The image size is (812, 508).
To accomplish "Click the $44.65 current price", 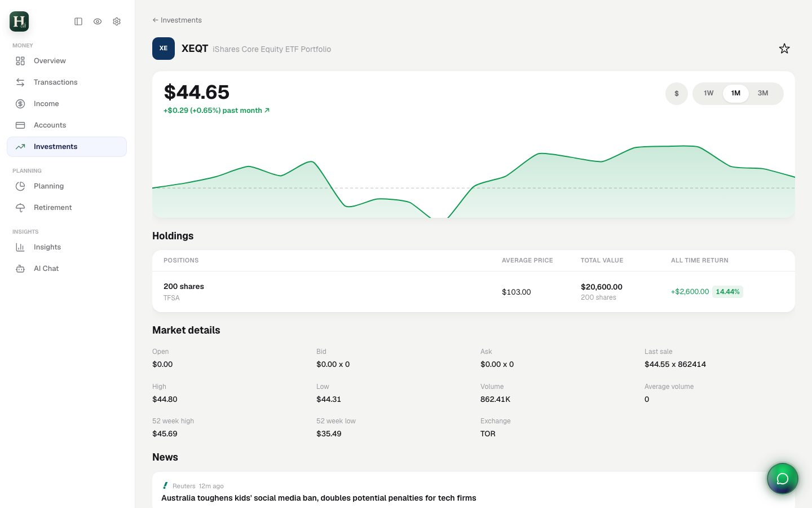I will pyautogui.click(x=197, y=92).
